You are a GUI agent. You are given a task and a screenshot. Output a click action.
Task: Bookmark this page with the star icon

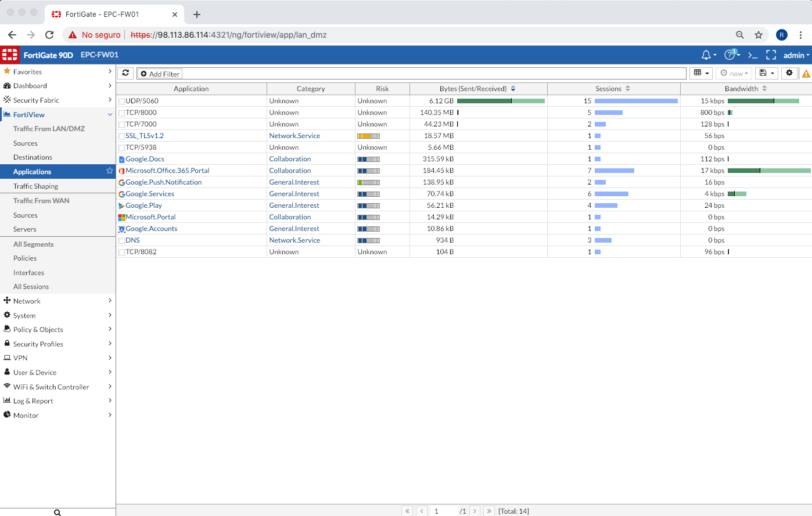758,35
